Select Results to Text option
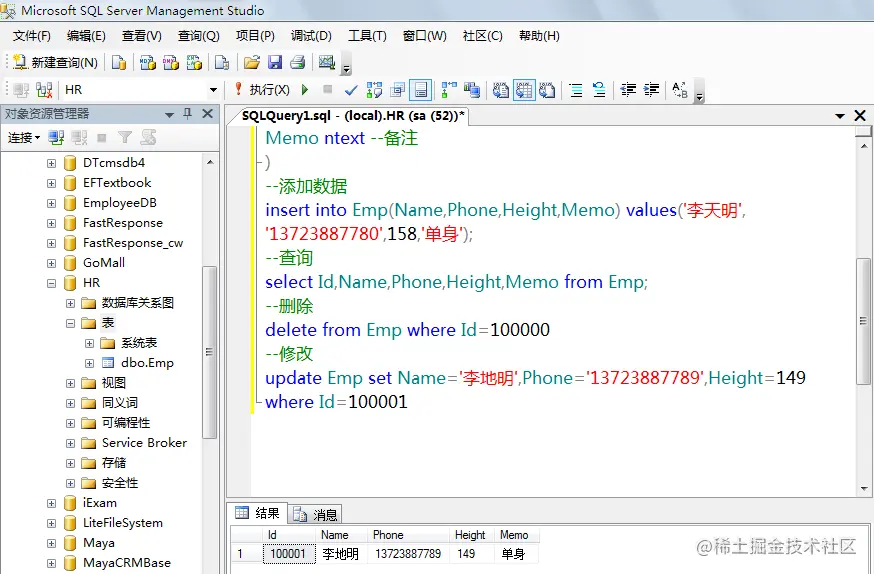 (x=501, y=90)
